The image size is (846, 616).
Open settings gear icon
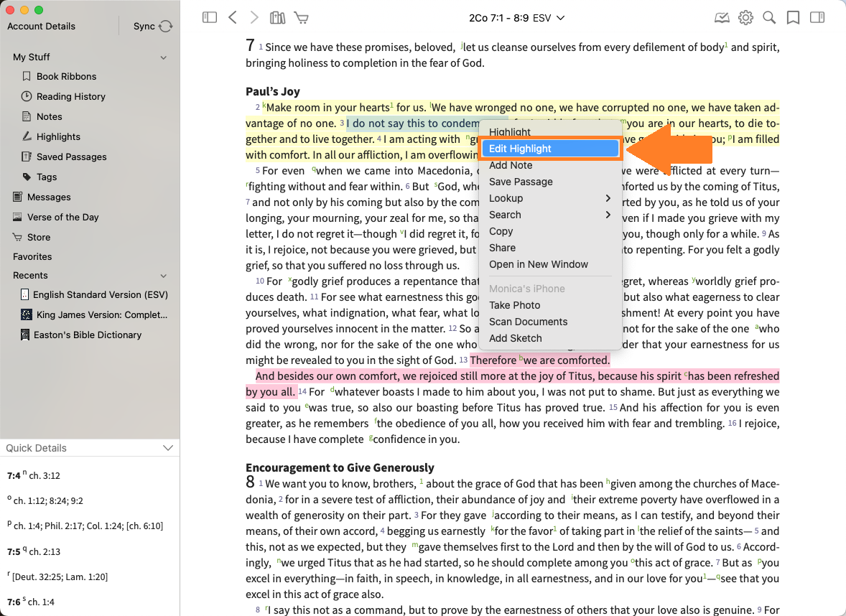click(x=745, y=18)
